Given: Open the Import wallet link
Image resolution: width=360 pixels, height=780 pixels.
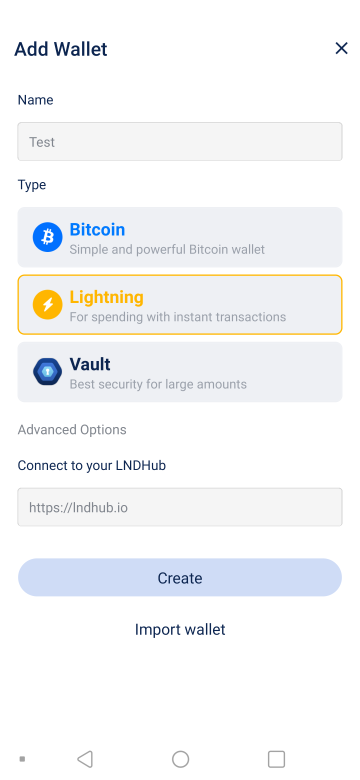Looking at the screenshot, I should (180, 629).
